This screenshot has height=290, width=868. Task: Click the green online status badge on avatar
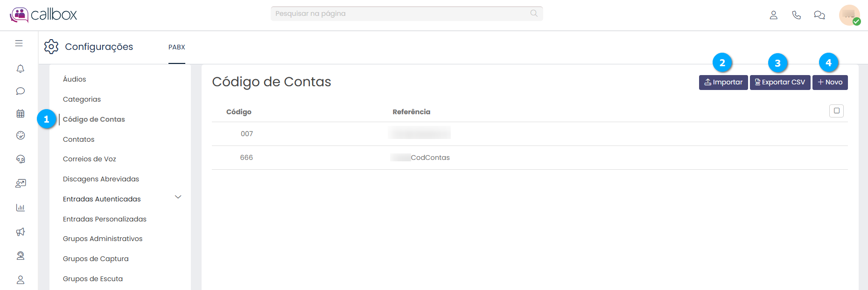point(858,22)
